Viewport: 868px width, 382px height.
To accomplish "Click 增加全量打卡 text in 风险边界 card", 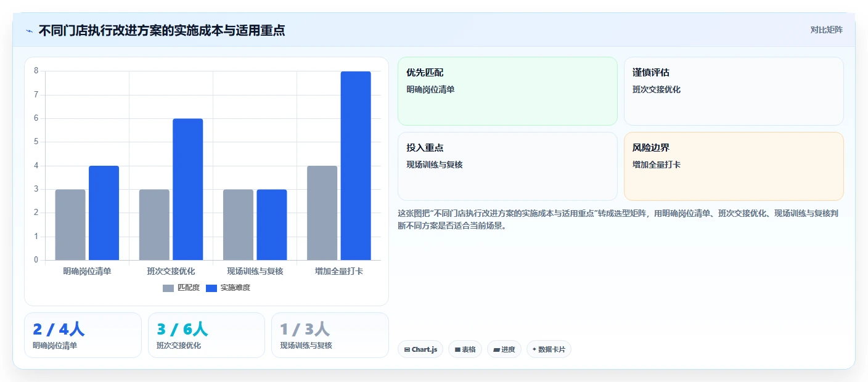I will (657, 165).
